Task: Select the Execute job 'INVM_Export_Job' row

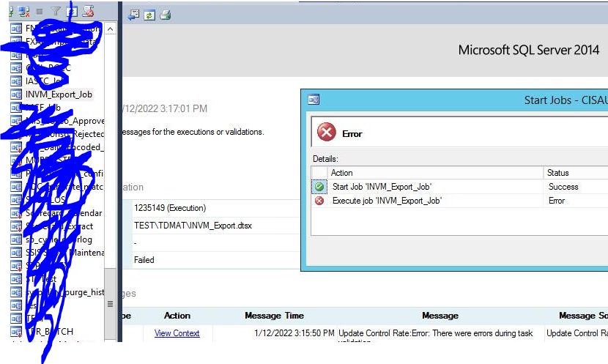Action: pos(459,201)
